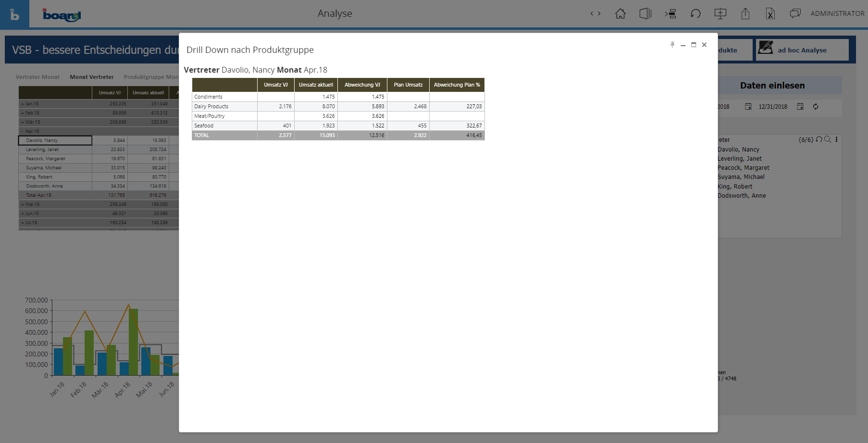Open the selection tree icon
Viewport: 868px width, 443px height.
[x=670, y=13]
